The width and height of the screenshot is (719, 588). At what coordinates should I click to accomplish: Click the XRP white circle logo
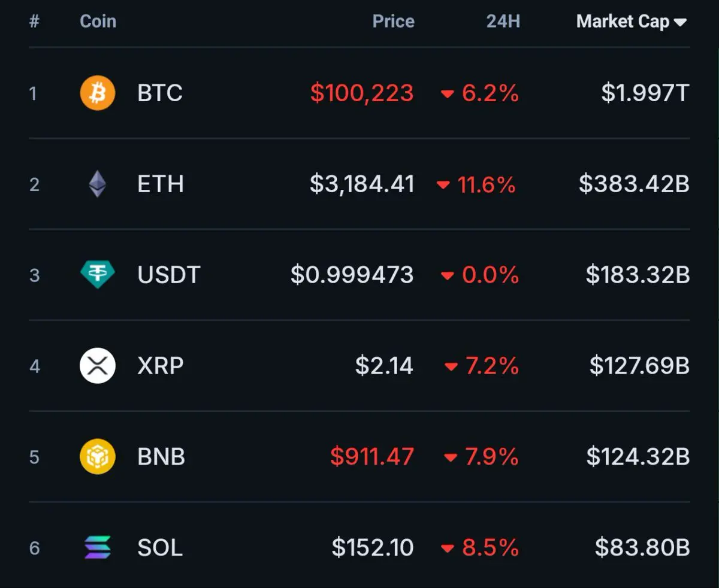(x=98, y=365)
